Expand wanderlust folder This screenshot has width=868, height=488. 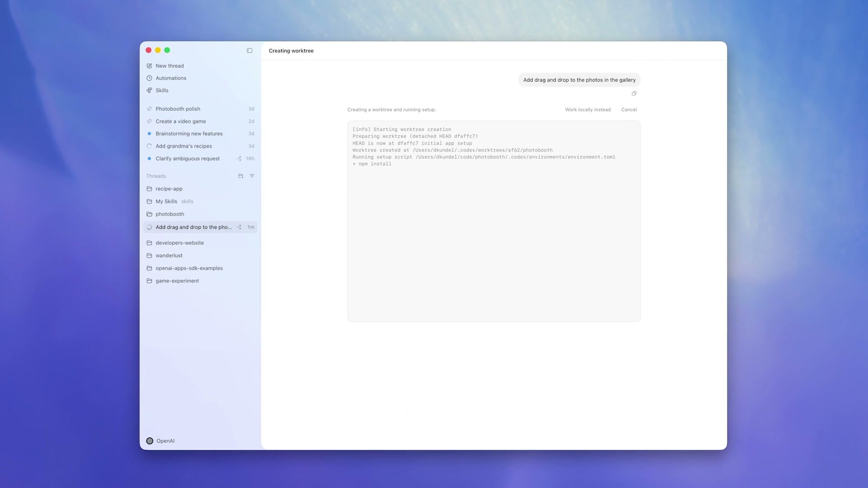(200, 256)
